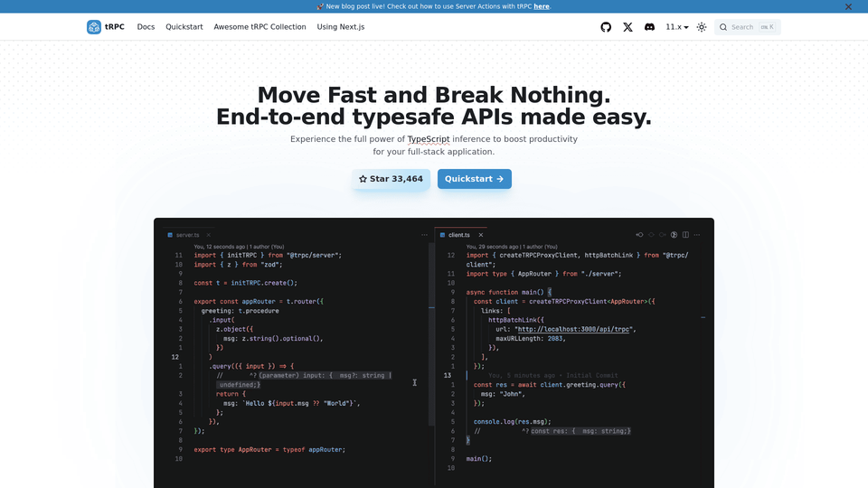Open the Discord server icon
868x488 pixels.
pos(649,27)
